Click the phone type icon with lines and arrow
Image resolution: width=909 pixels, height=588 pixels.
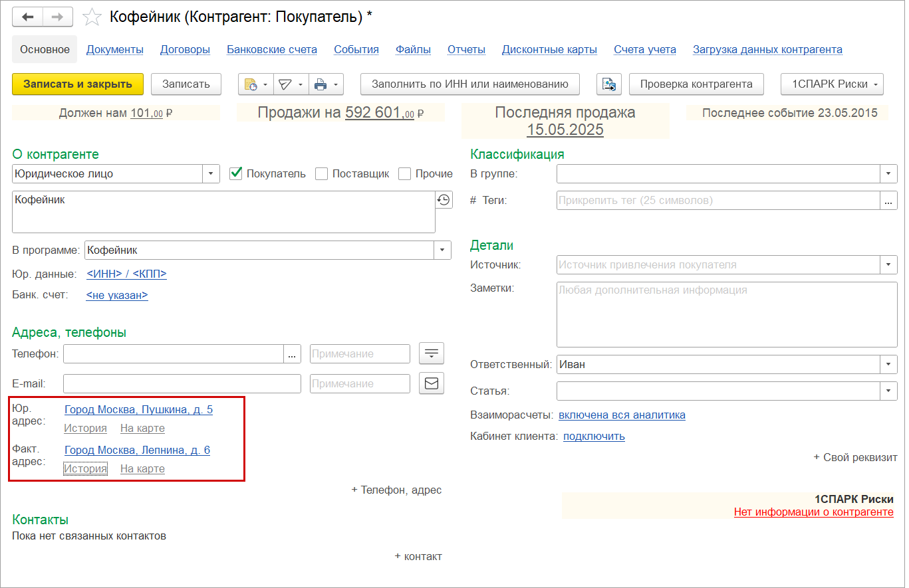pyautogui.click(x=431, y=353)
